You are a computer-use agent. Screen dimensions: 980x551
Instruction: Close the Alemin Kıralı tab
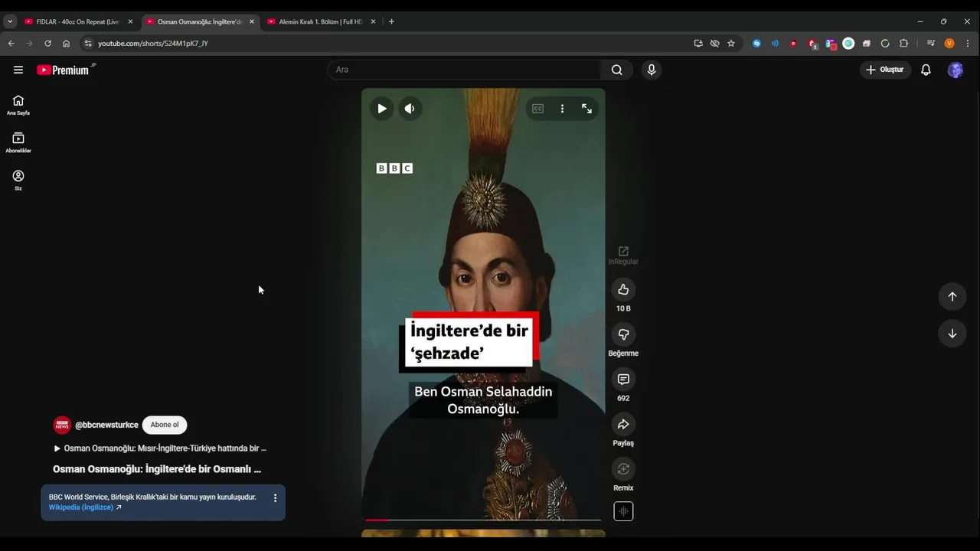coord(373,21)
